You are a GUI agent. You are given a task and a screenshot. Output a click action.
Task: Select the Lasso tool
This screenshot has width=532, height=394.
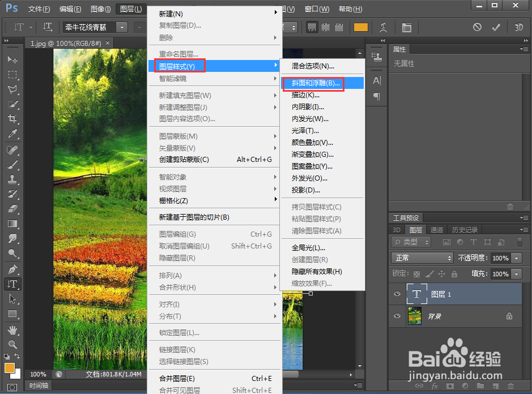[12, 89]
